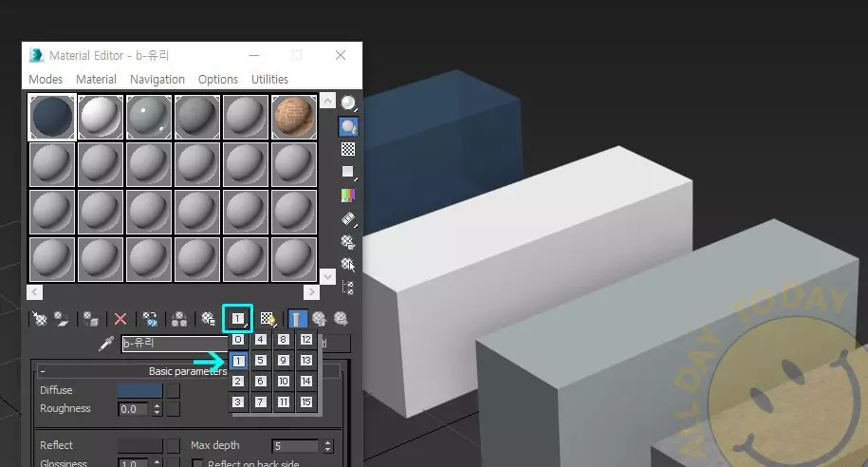
Task: Select ID channel 11 in flyout
Action: 284,402
